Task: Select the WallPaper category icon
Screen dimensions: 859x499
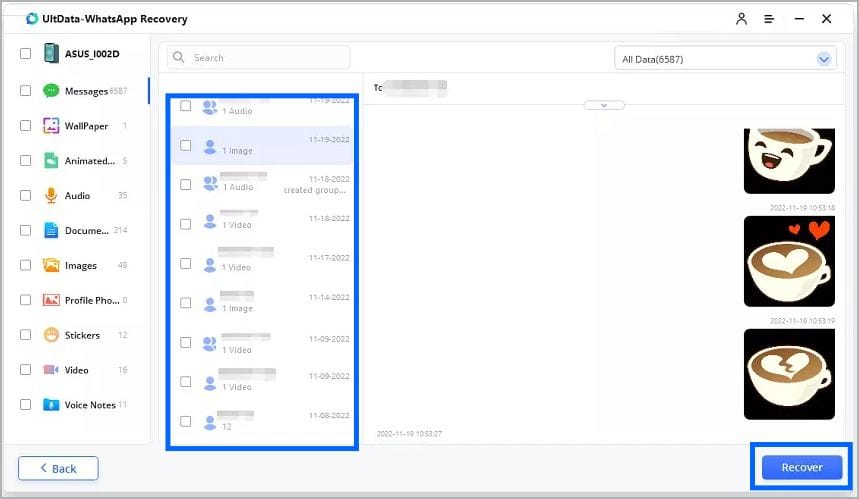Action: coord(51,126)
